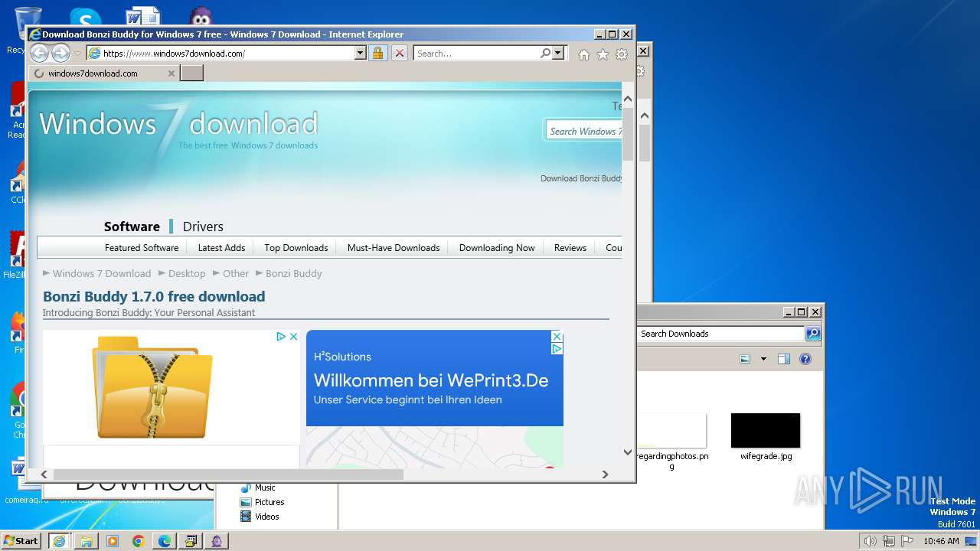
Task: Toggle the preview pane icon in Explorer
Action: [784, 359]
